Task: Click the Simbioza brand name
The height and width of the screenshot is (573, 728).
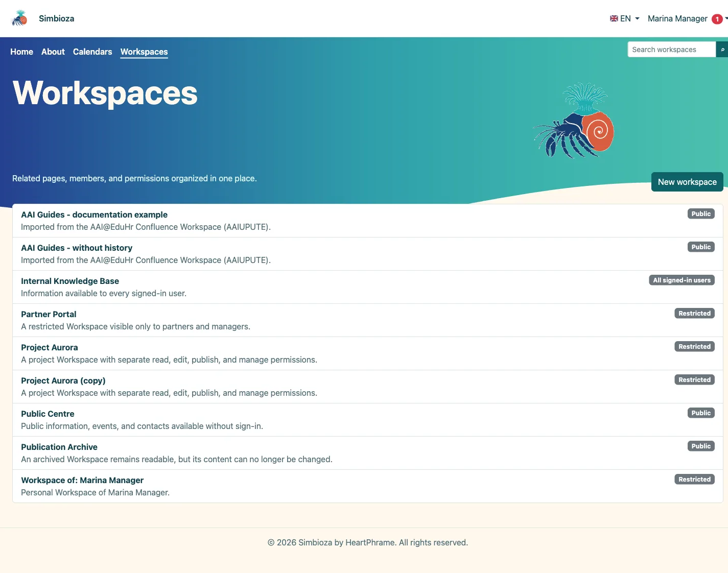Action: (57, 18)
